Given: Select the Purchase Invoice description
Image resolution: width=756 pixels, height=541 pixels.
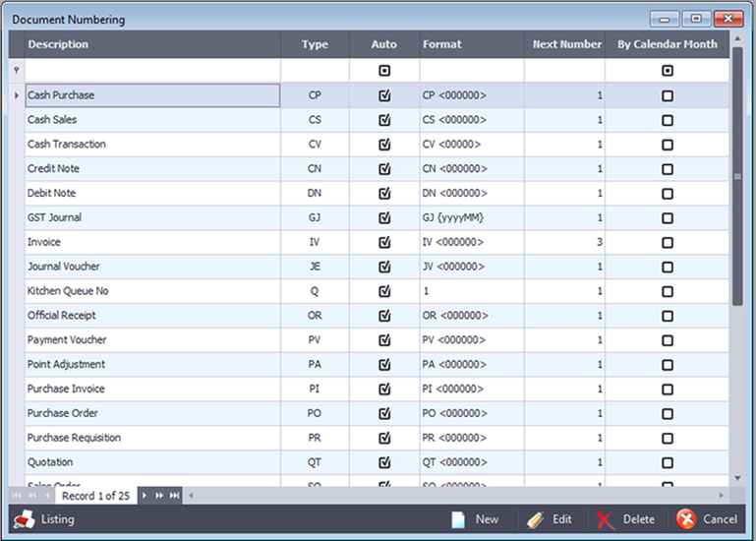Looking at the screenshot, I should 66,389.
